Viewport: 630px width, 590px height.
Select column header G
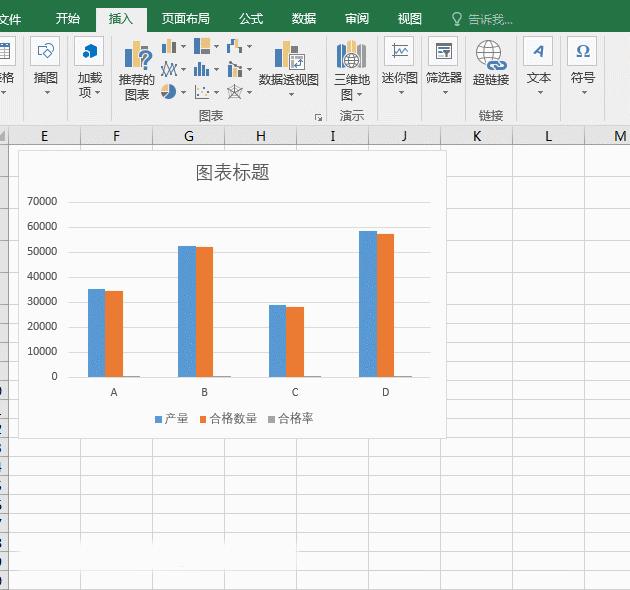189,136
